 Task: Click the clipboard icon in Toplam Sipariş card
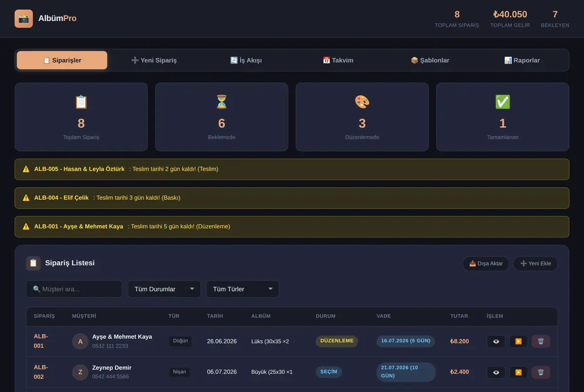click(x=81, y=102)
